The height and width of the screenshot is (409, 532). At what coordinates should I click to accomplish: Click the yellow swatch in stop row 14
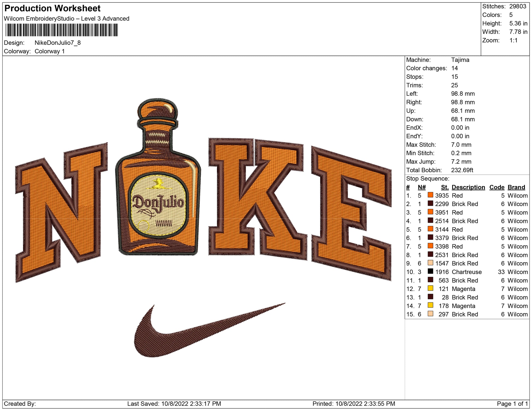tap(430, 305)
